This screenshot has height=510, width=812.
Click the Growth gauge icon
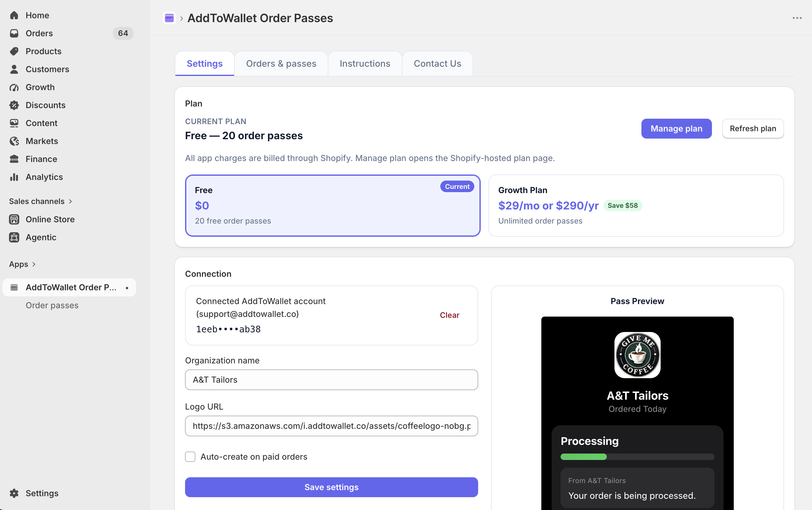coord(14,87)
